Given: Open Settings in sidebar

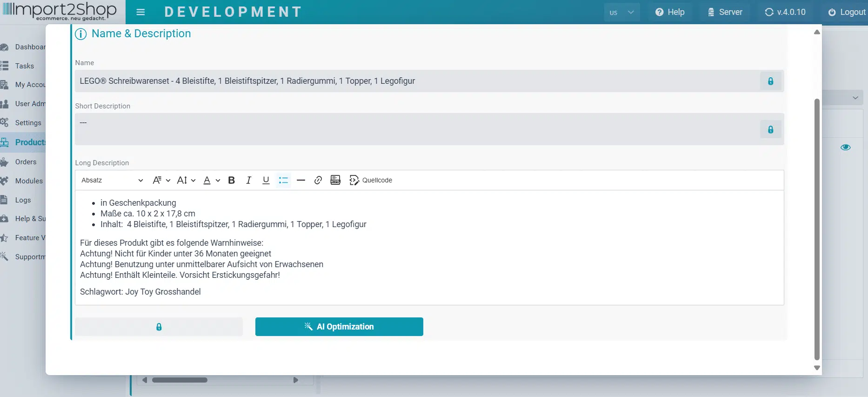Looking at the screenshot, I should 23,123.
